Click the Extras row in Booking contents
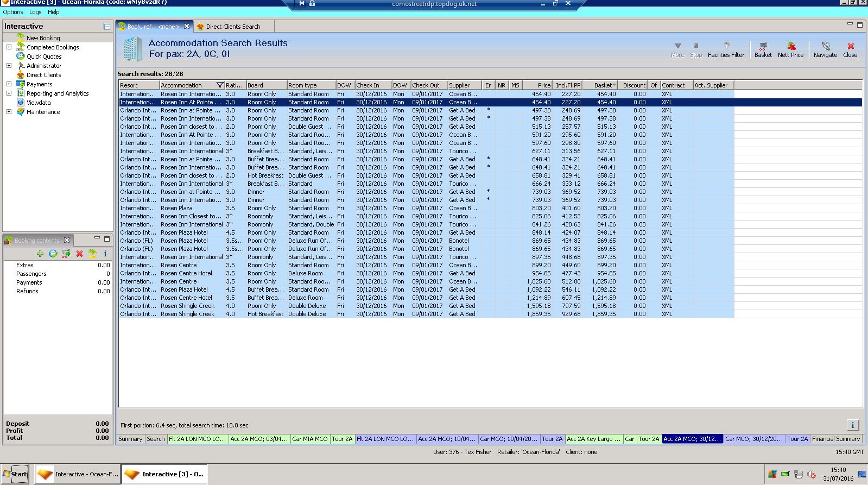Viewport: 868px width, 485px height. click(58, 265)
